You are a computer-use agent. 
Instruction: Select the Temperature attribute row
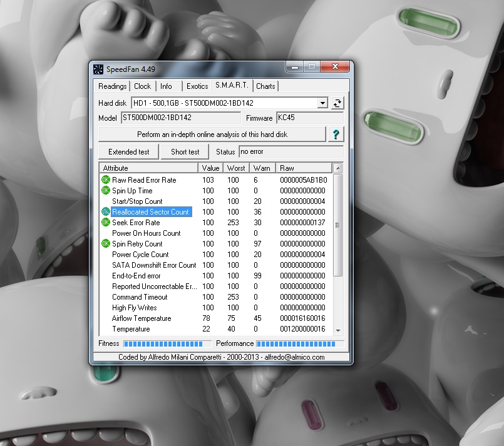tap(215, 329)
